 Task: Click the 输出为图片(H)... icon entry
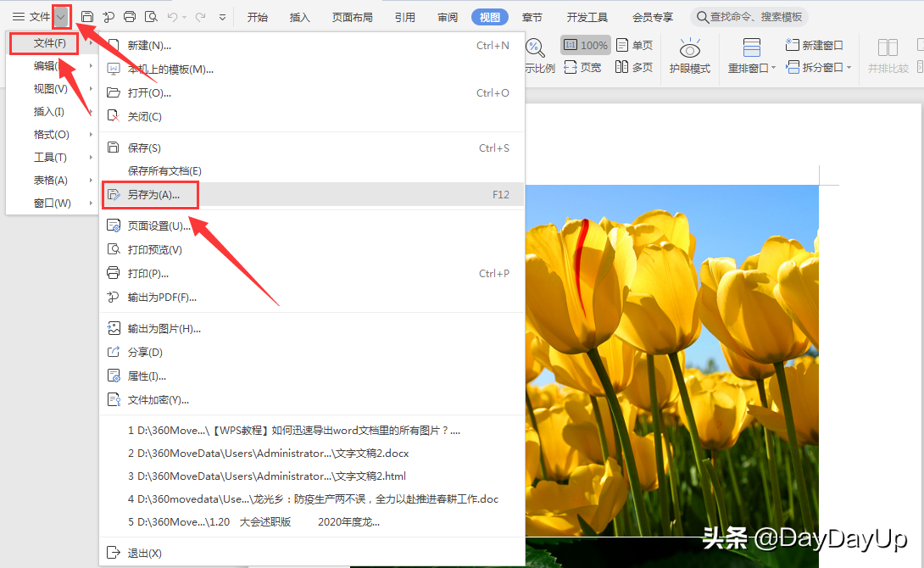pos(114,329)
